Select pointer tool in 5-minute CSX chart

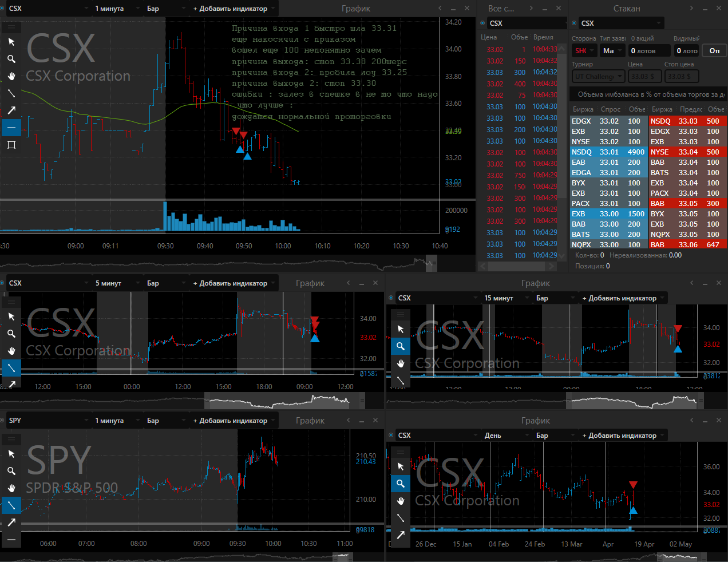click(x=11, y=316)
